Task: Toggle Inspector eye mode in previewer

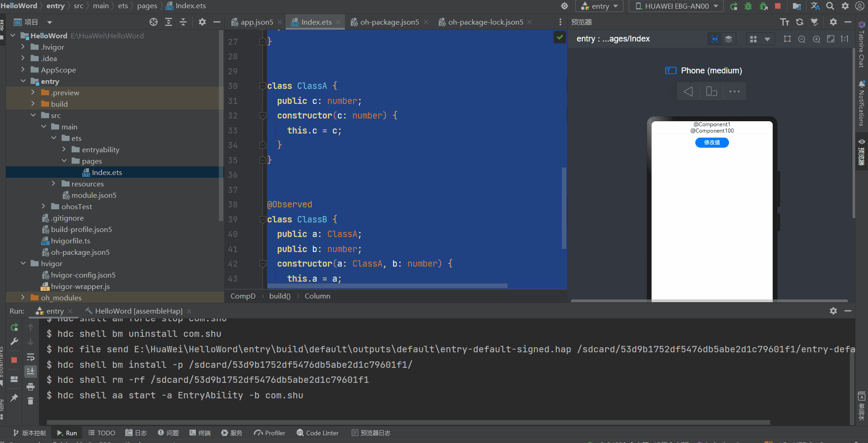Action: click(x=715, y=39)
